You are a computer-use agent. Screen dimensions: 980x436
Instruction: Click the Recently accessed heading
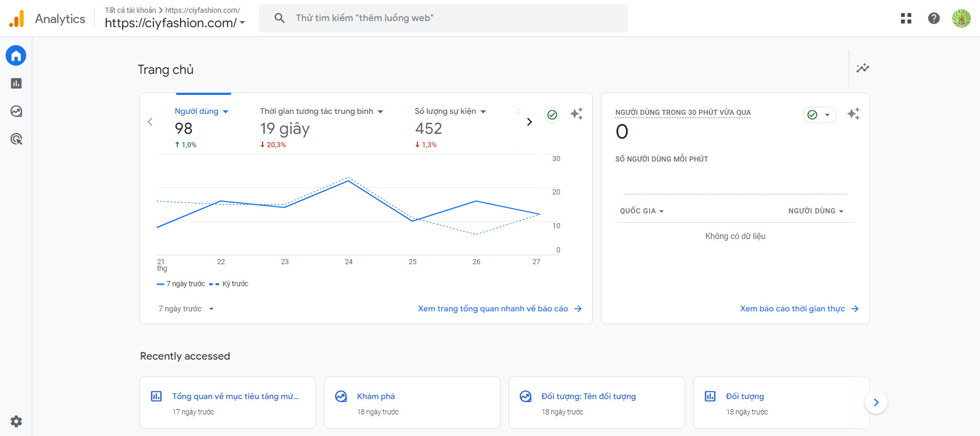click(185, 356)
